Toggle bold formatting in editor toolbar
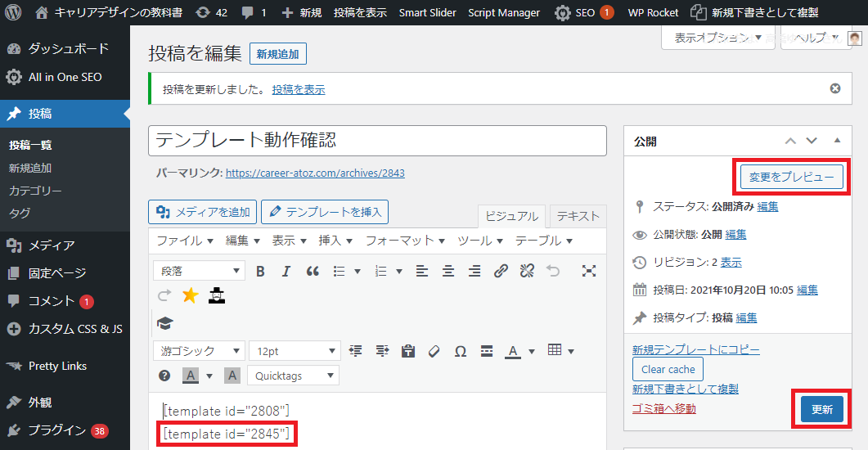Screen dimensions: 868x450 click(x=261, y=272)
